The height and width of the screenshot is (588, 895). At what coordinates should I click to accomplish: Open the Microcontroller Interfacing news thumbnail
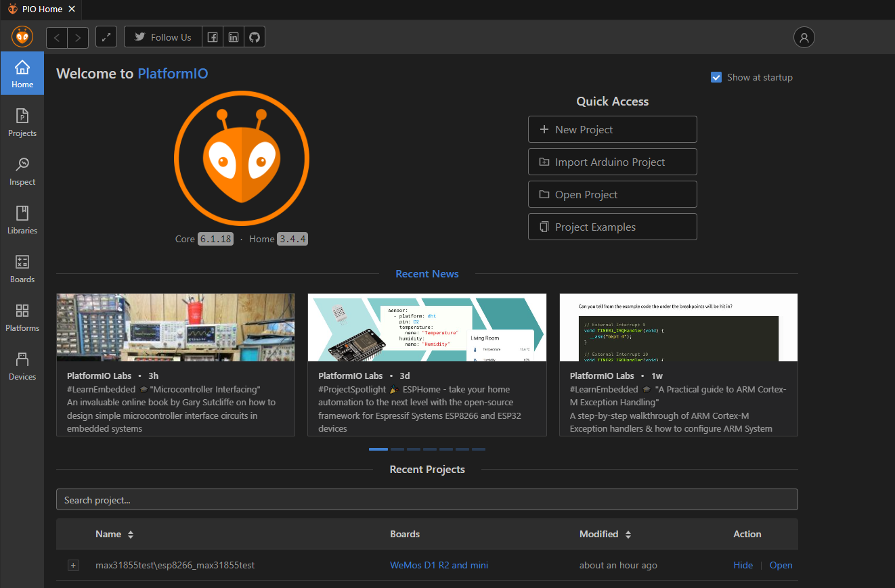(175, 327)
